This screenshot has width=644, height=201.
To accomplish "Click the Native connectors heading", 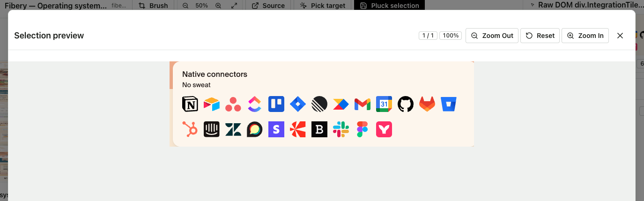I will click(x=215, y=74).
